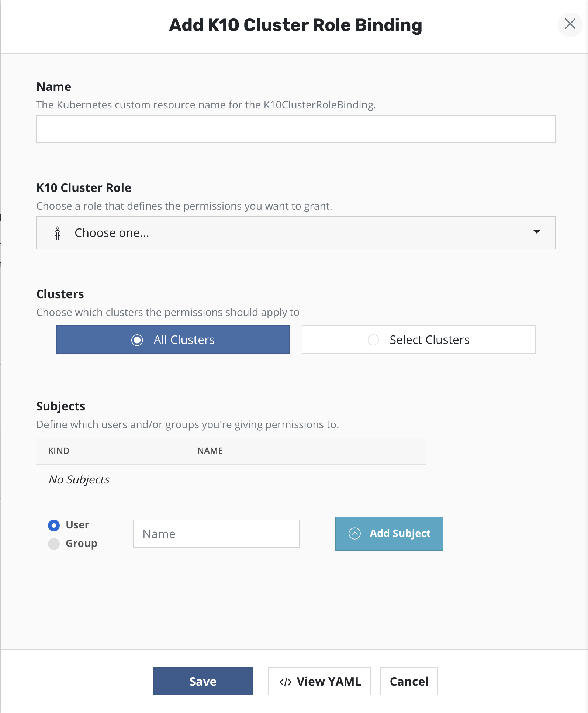Image resolution: width=588 pixels, height=713 pixels.
Task: Click the circled chevron icon on Add Subject
Action: click(x=354, y=534)
